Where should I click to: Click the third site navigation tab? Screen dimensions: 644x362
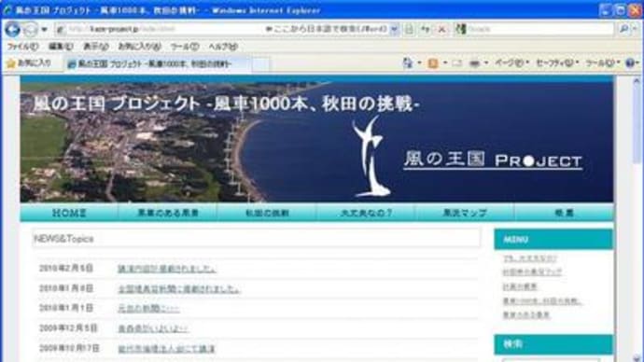[267, 213]
